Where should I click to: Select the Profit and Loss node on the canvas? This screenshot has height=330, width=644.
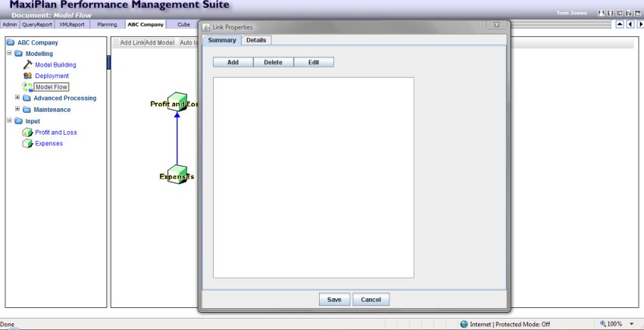177,104
